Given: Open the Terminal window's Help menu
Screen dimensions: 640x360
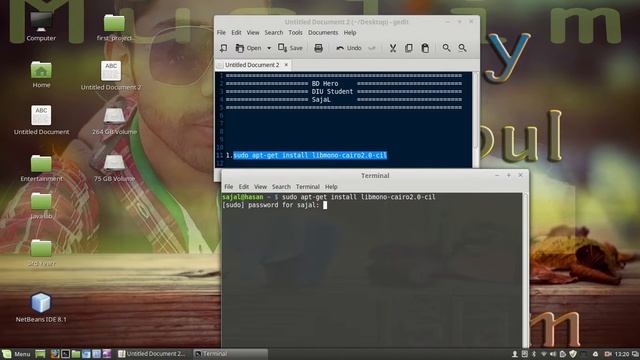Looking at the screenshot, I should tap(331, 187).
